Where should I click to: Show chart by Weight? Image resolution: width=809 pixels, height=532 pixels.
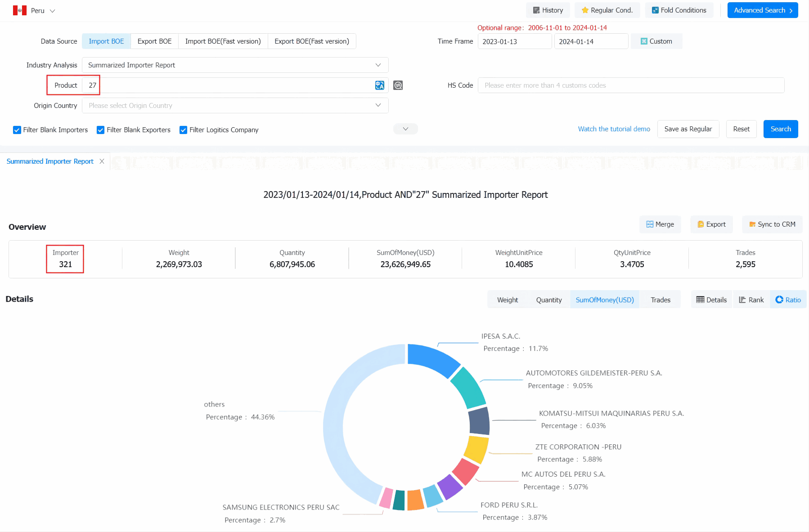pyautogui.click(x=508, y=300)
